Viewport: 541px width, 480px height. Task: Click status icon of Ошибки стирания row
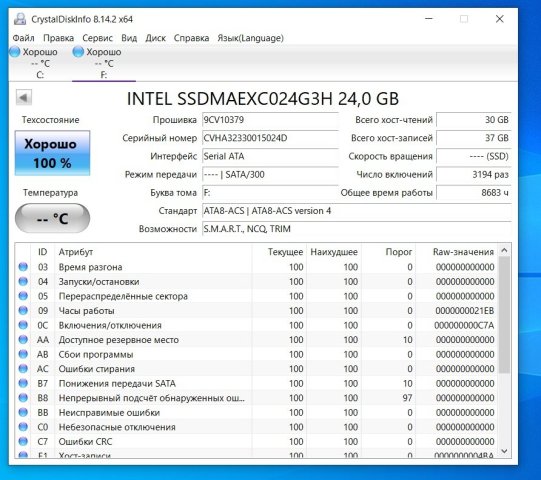[x=23, y=369]
